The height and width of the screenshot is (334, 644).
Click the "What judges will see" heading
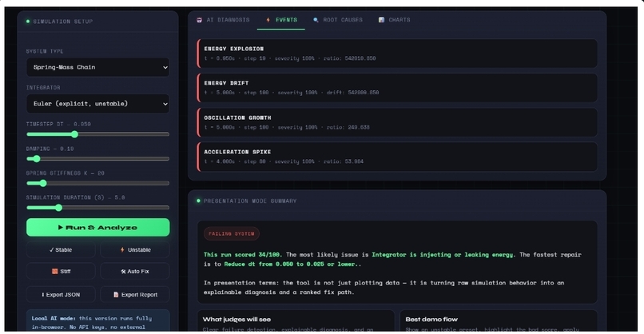(x=237, y=319)
